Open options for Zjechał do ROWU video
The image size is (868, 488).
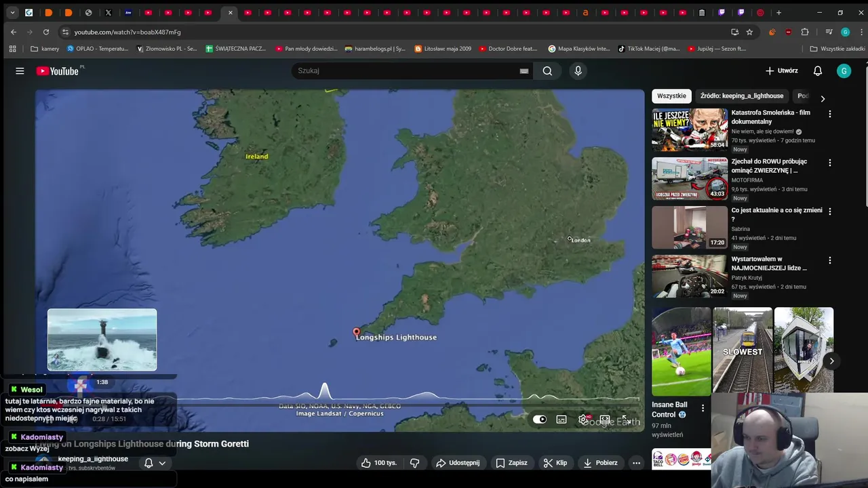tap(829, 163)
